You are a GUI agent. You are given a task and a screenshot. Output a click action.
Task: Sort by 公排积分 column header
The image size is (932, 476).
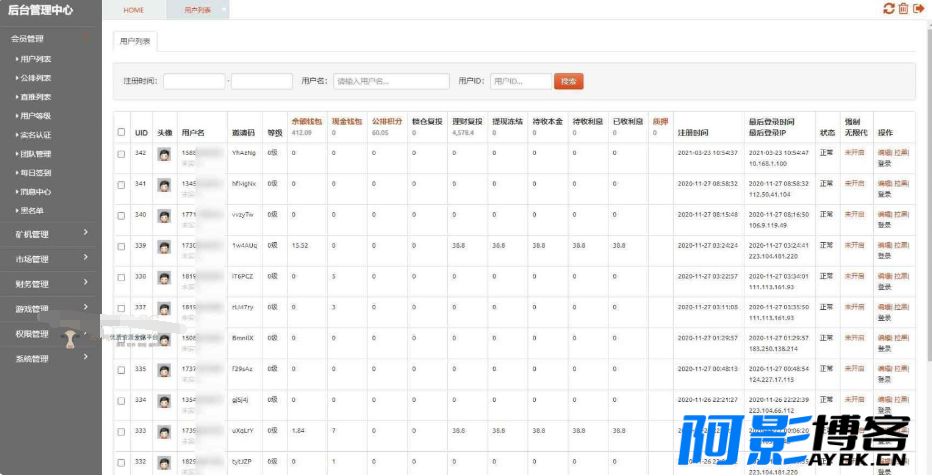click(x=388, y=121)
